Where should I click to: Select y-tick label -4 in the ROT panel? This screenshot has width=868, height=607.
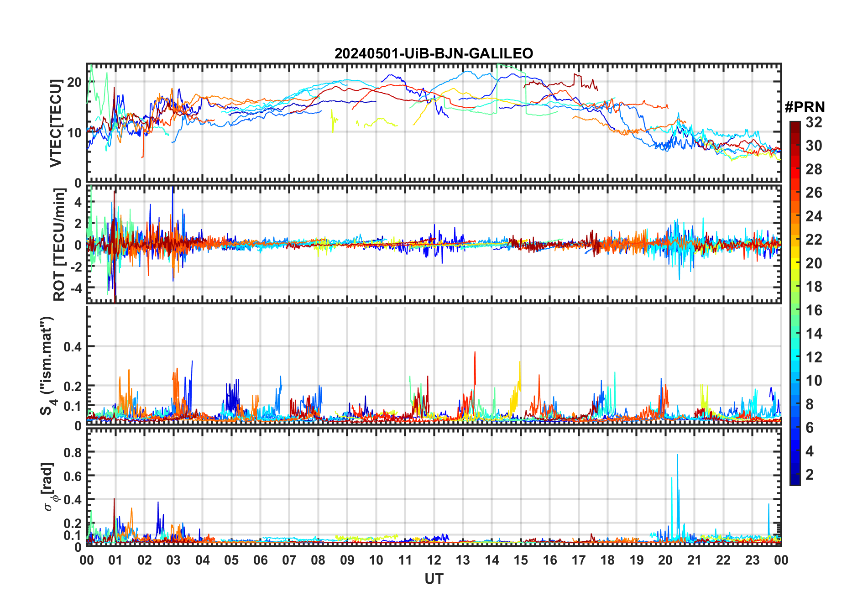(x=76, y=288)
